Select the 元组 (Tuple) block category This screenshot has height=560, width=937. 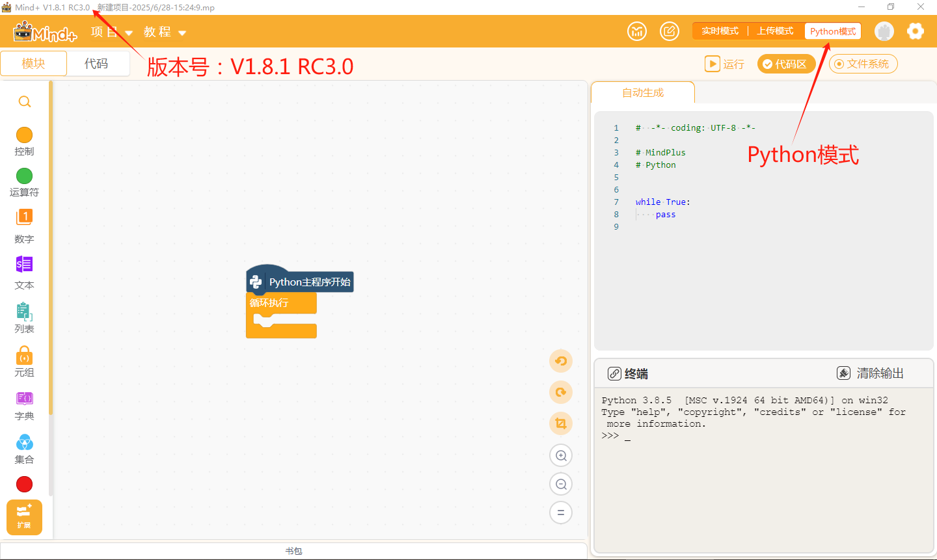tap(24, 362)
